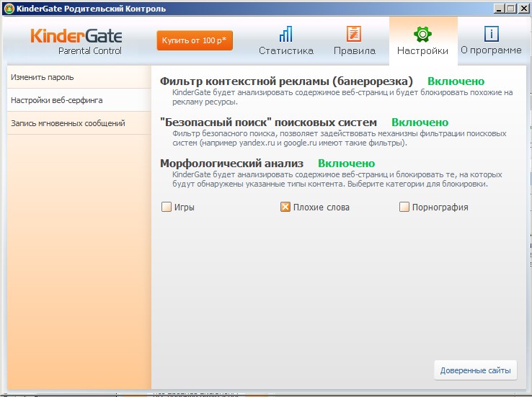Click the Порнография label text
Screen dimensions: 532x397
(x=440, y=207)
